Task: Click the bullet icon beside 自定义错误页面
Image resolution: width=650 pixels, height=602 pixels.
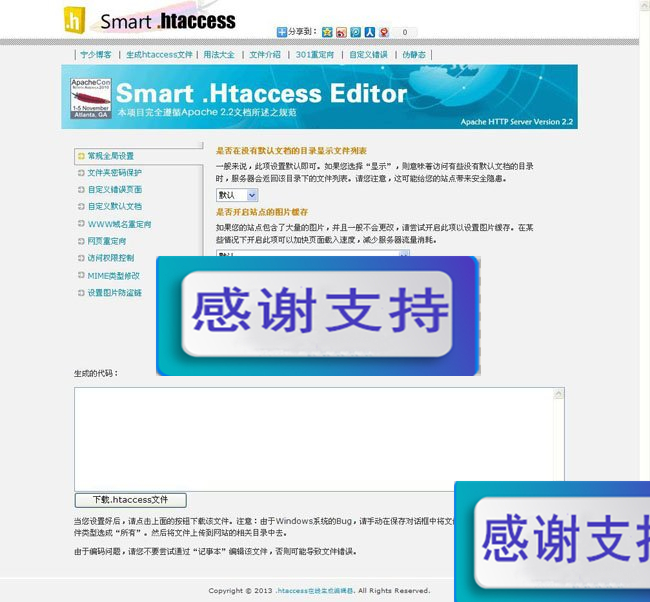Action: point(81,189)
